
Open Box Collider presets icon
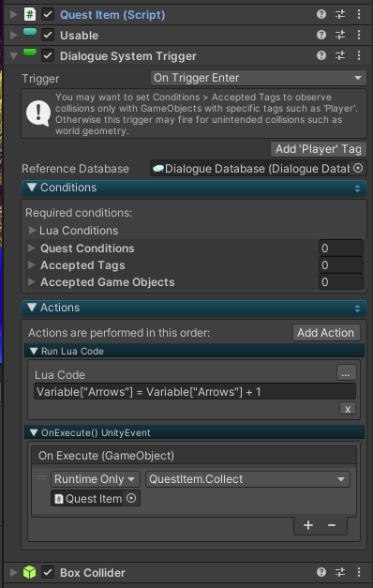[340, 572]
